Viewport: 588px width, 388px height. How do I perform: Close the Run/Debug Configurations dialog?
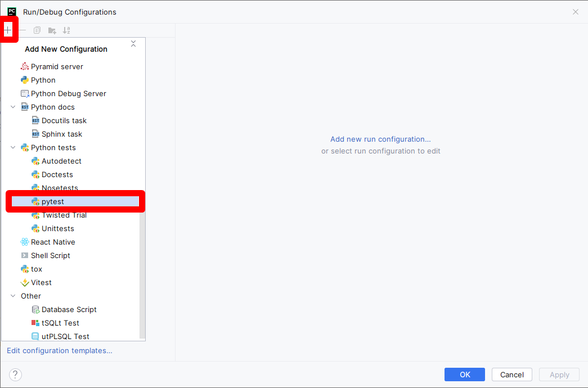coord(576,12)
